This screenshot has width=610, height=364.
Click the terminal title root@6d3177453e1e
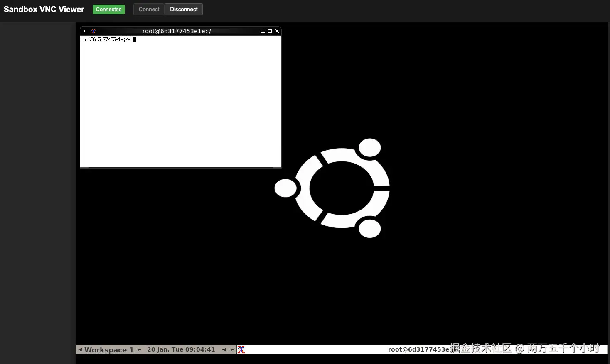[x=177, y=31]
